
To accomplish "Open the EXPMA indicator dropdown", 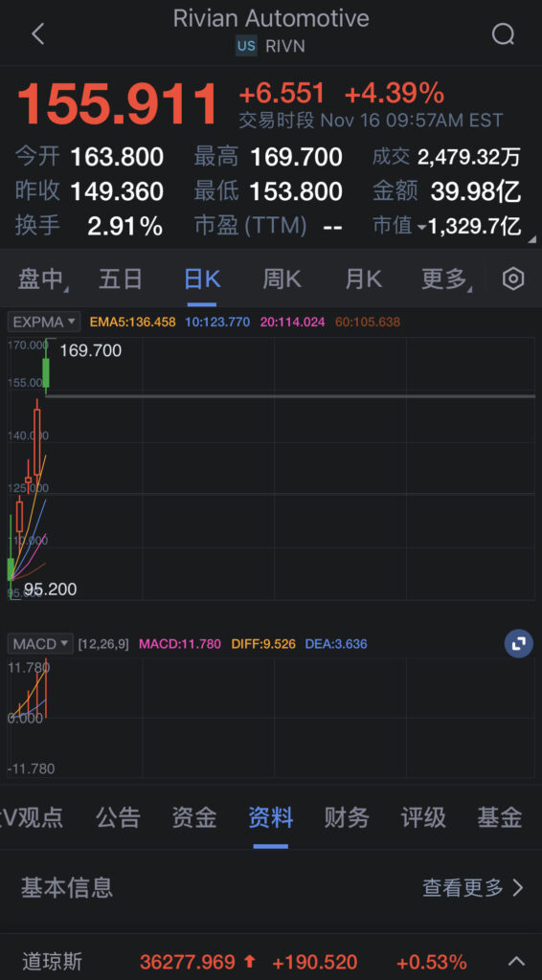I will coord(44,322).
